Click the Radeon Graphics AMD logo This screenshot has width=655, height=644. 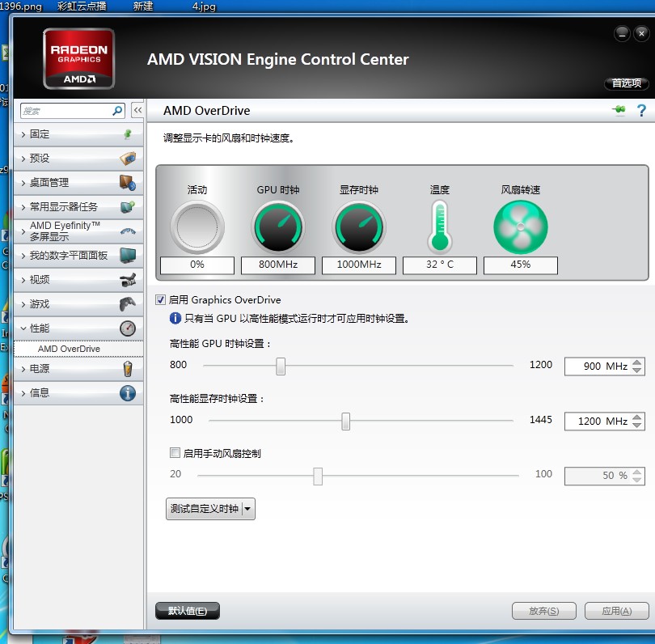click(x=79, y=58)
